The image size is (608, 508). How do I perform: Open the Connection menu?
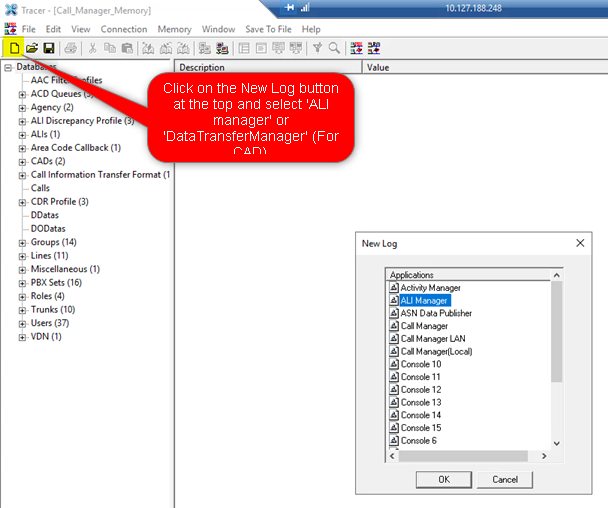[x=124, y=29]
